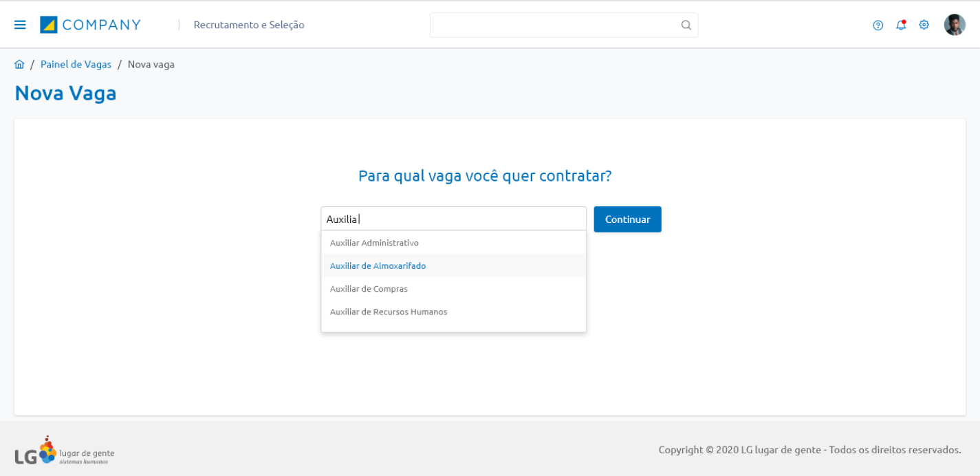Navigate to Painel de Vagas breadcrumb
Viewport: 980px width, 476px height.
coord(76,65)
